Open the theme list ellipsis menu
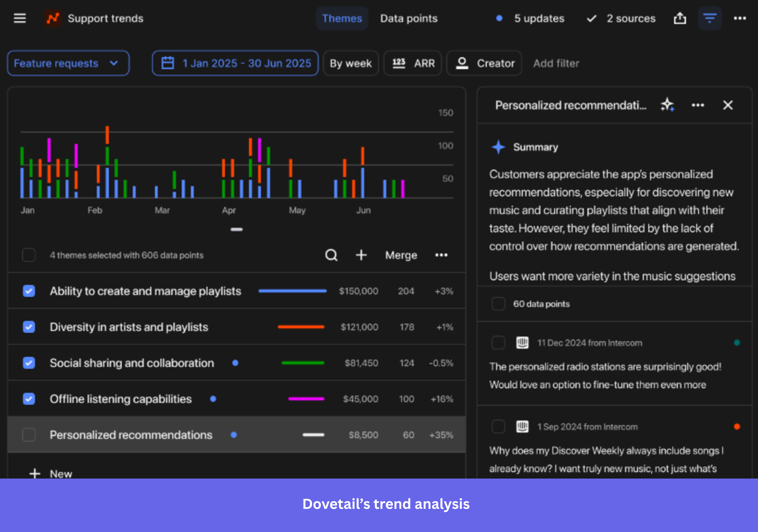Image resolution: width=758 pixels, height=532 pixels. [441, 255]
